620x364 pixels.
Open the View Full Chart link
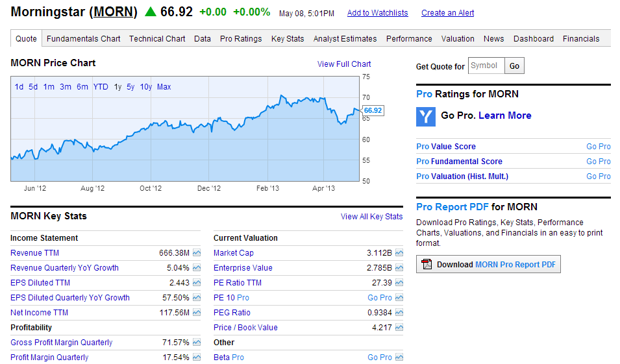pyautogui.click(x=344, y=64)
